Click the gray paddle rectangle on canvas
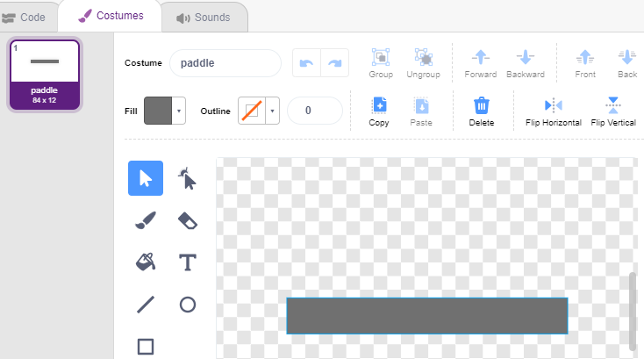The height and width of the screenshot is (359, 644). click(427, 316)
